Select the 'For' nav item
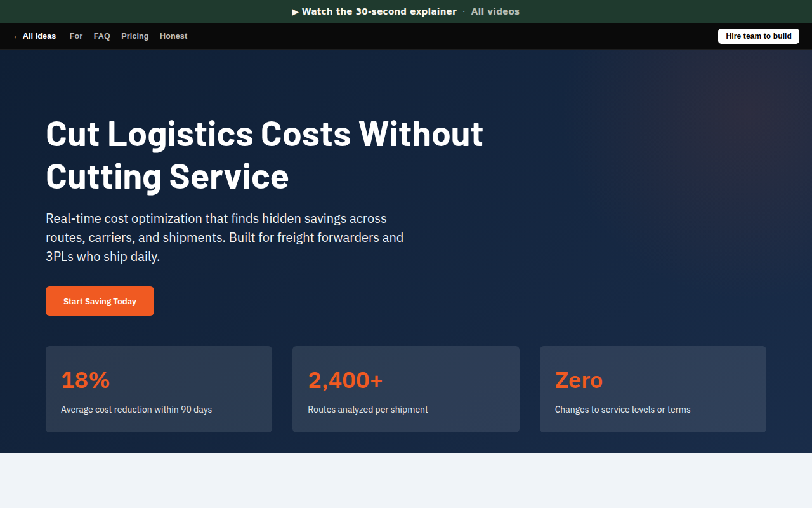This screenshot has height=508, width=812. (x=76, y=36)
